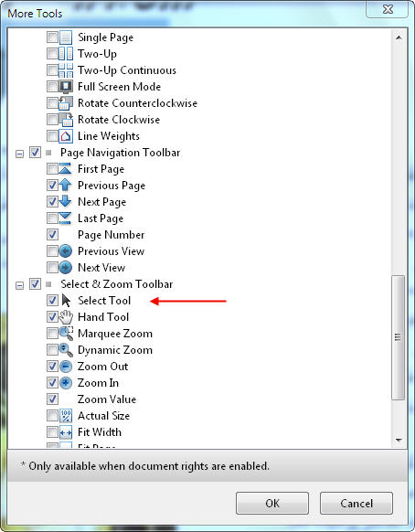Screen dimensions: 415x532
Task: Select the Page Number list entry
Action: pos(111,235)
